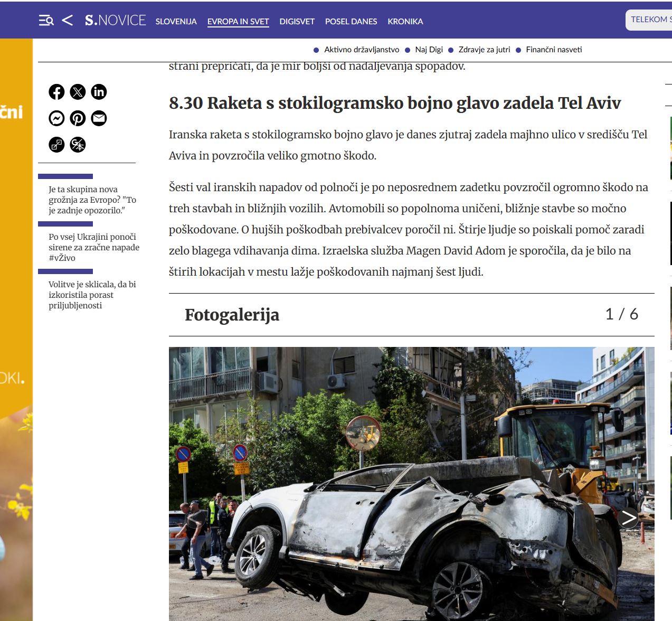
Task: Go to Digisvet section
Action: pyautogui.click(x=297, y=22)
